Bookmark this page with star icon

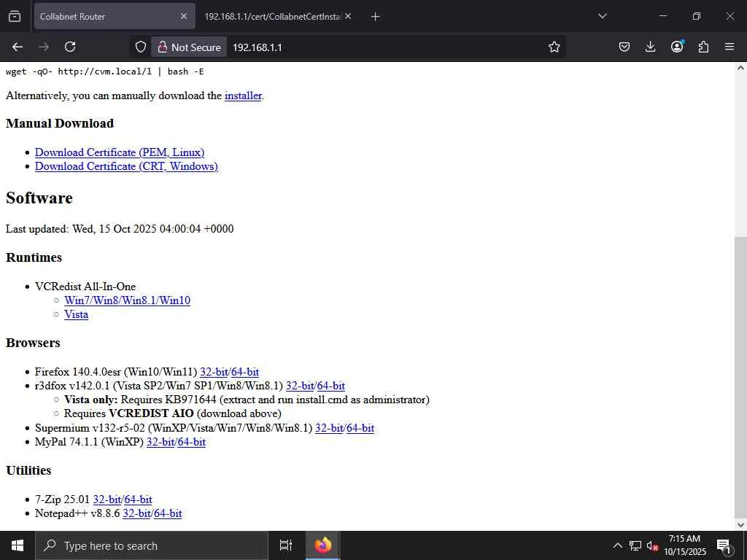tap(554, 47)
